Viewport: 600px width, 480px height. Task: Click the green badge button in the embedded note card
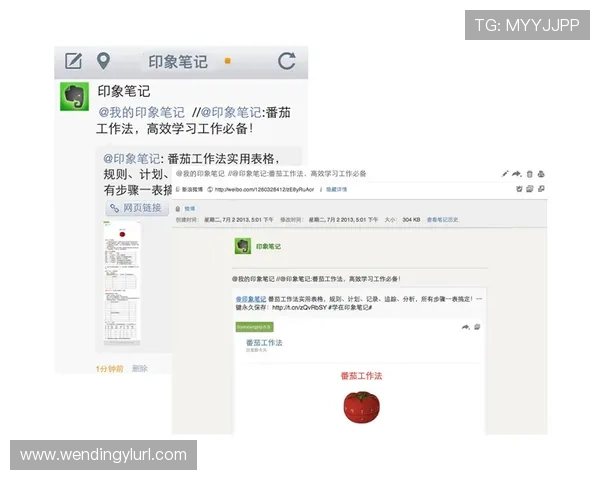point(254,327)
